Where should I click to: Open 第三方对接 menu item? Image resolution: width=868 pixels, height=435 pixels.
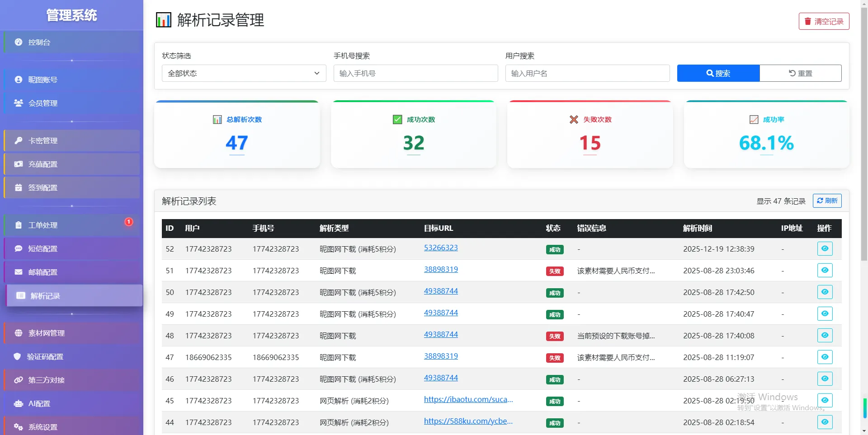point(47,380)
